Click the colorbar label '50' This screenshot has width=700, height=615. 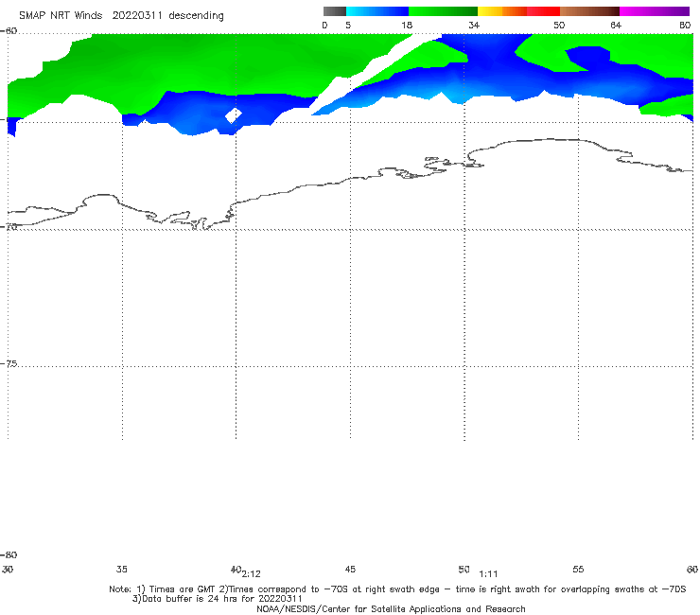coord(559,25)
